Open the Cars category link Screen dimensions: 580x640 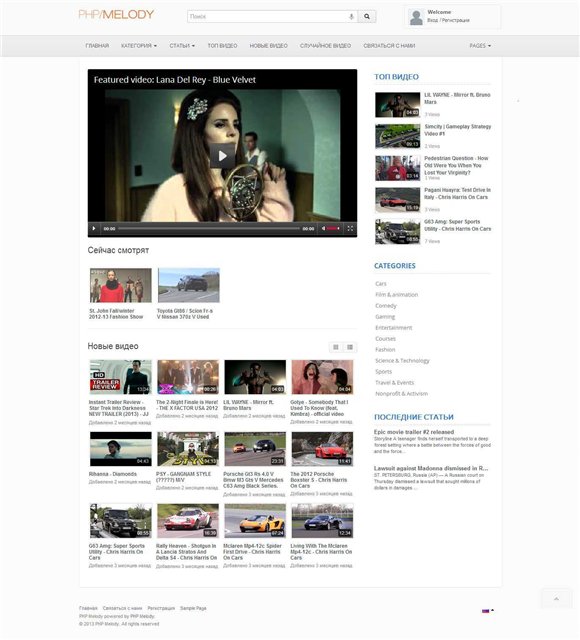[x=380, y=284]
